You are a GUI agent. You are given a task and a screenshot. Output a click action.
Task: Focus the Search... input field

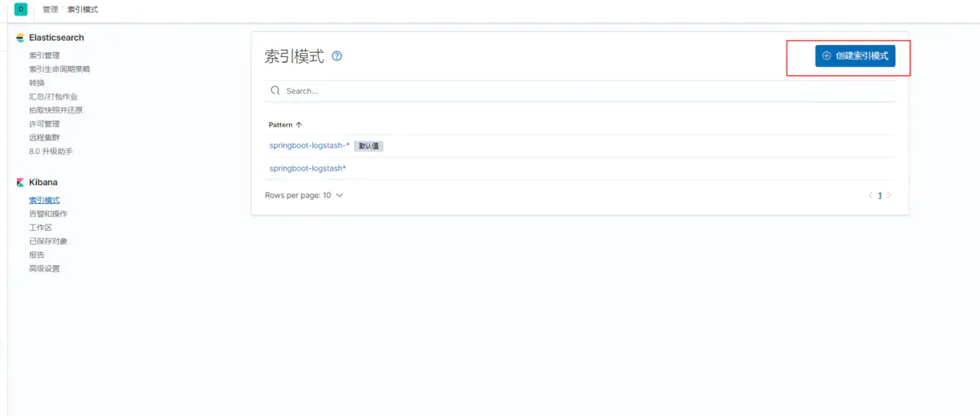[580, 91]
